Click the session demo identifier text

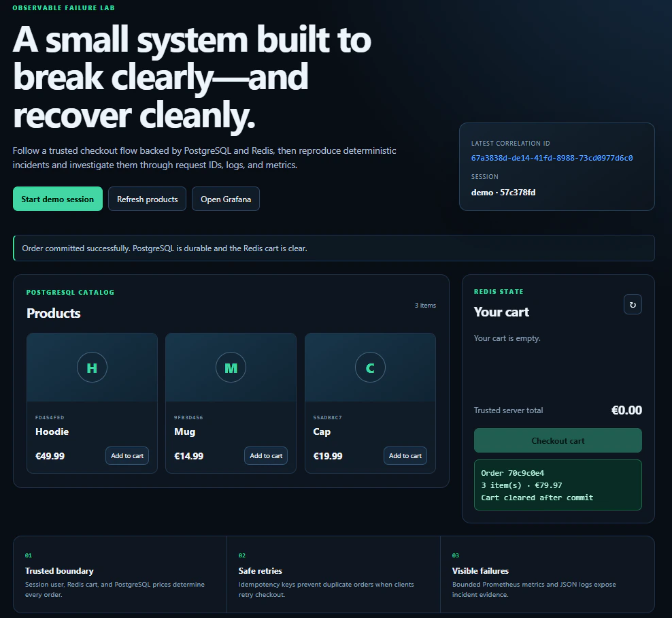point(503,192)
